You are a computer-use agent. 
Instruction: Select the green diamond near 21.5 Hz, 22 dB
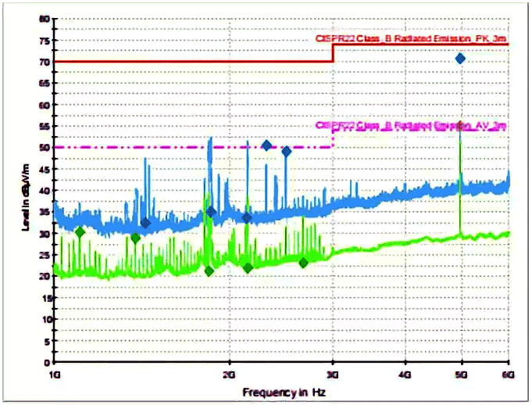(x=248, y=268)
